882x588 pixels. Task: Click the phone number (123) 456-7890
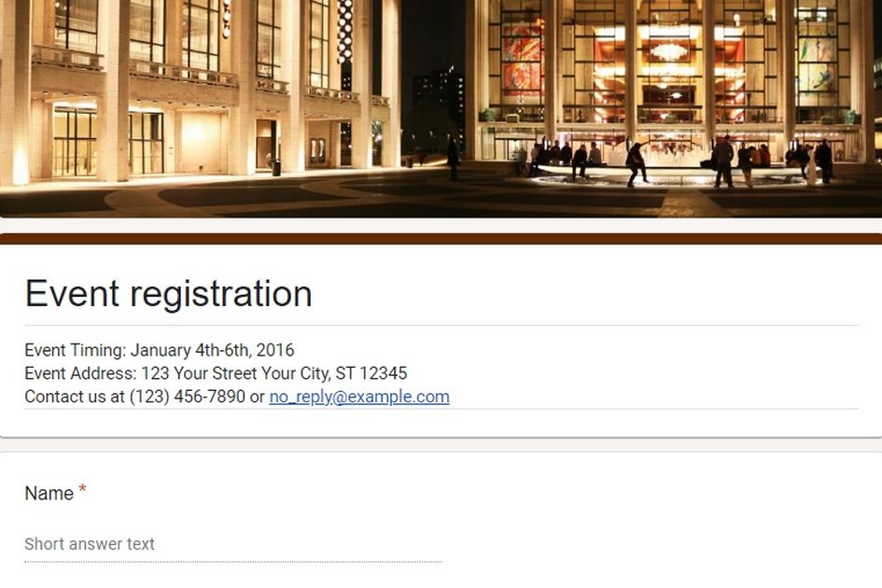(x=188, y=397)
